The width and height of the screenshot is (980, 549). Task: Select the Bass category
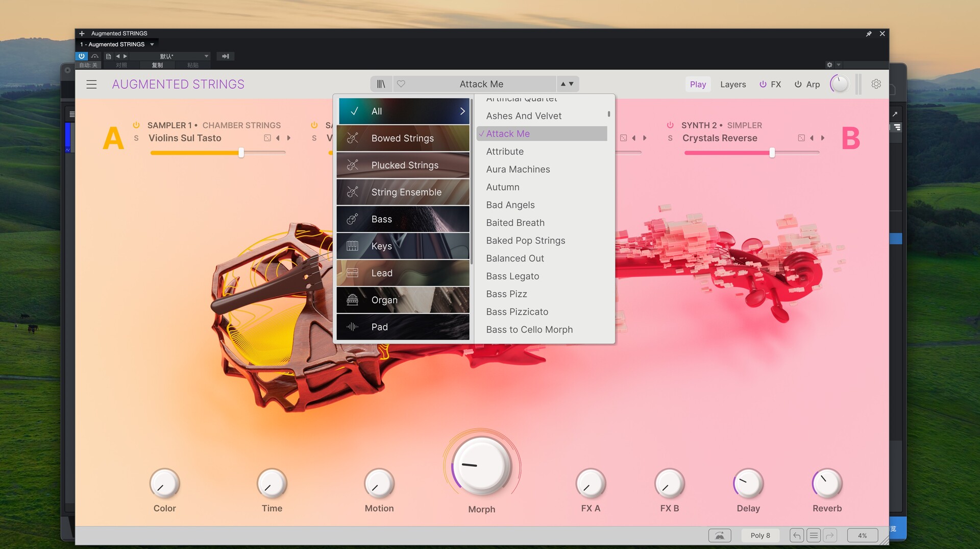coord(403,219)
